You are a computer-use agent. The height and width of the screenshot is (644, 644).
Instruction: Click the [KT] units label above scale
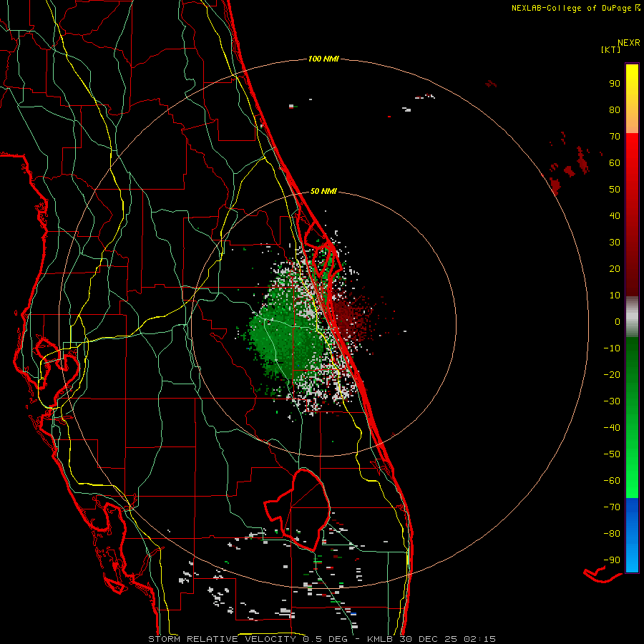(x=611, y=49)
